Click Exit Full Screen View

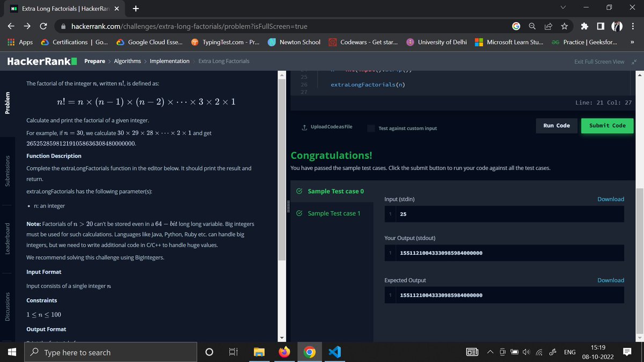point(599,62)
